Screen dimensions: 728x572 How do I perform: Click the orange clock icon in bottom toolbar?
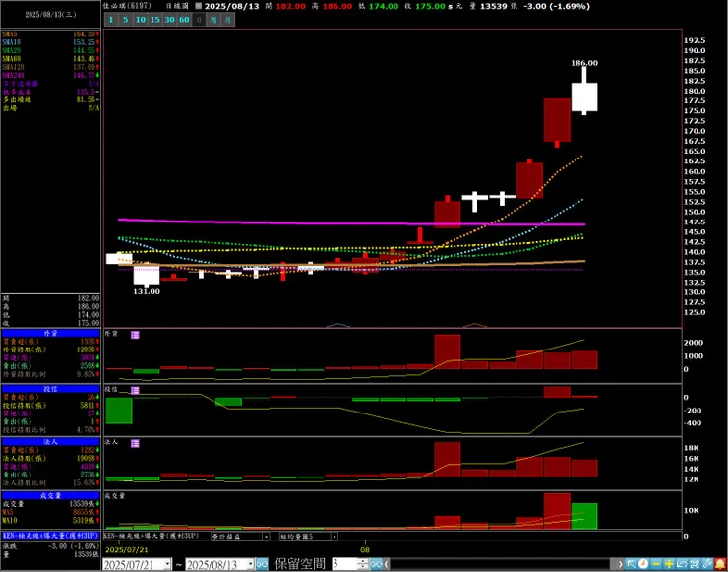coord(643,564)
